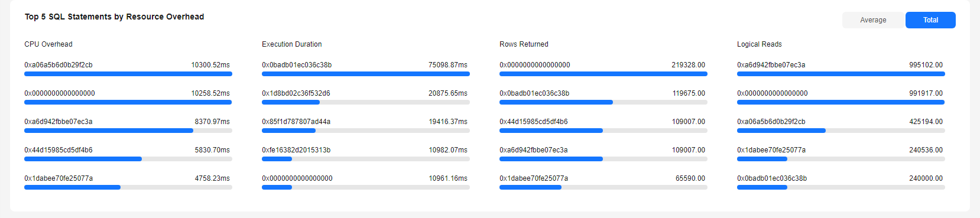Click the 75098.87ms execution duration bar
Screen dimensions: 980x218
(366, 74)
